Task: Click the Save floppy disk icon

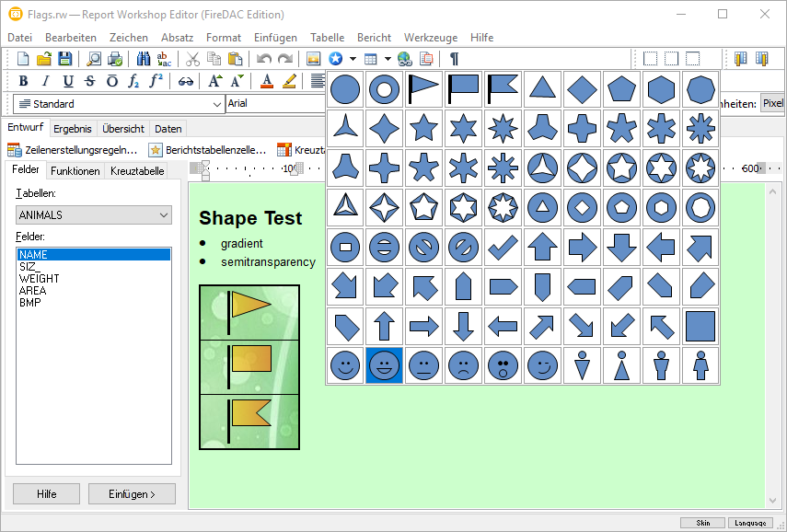Action: click(x=64, y=59)
